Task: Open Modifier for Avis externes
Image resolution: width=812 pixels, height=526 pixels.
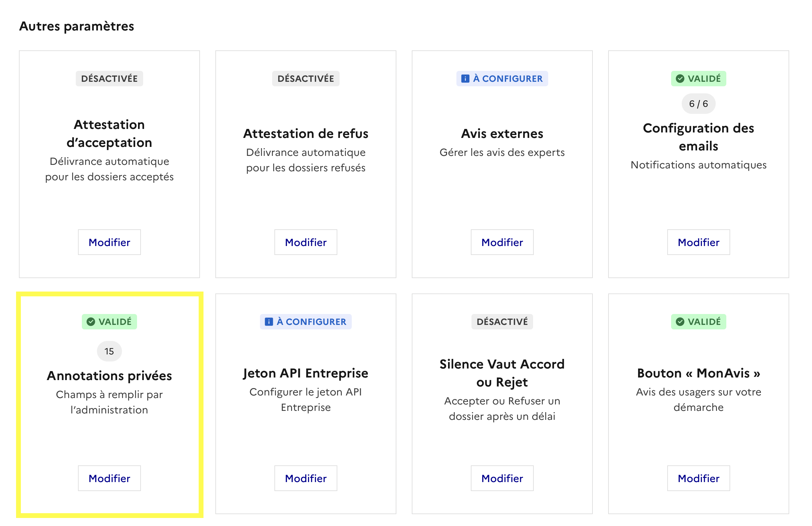Action: click(x=502, y=242)
